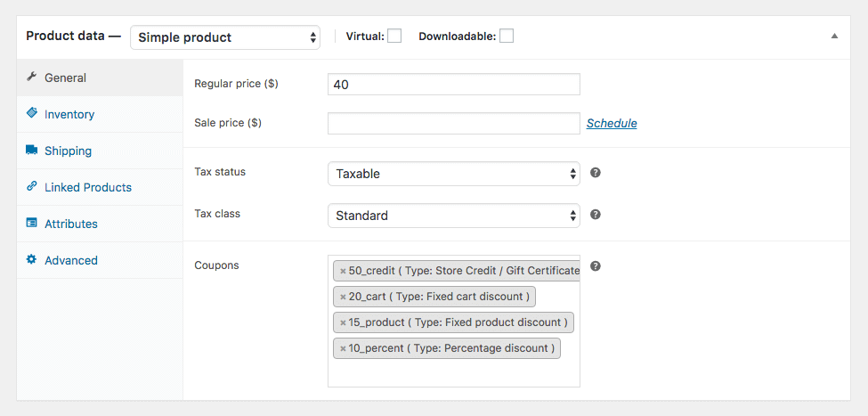Remove the 15_product coupon tag
868x416 pixels.
(x=343, y=322)
